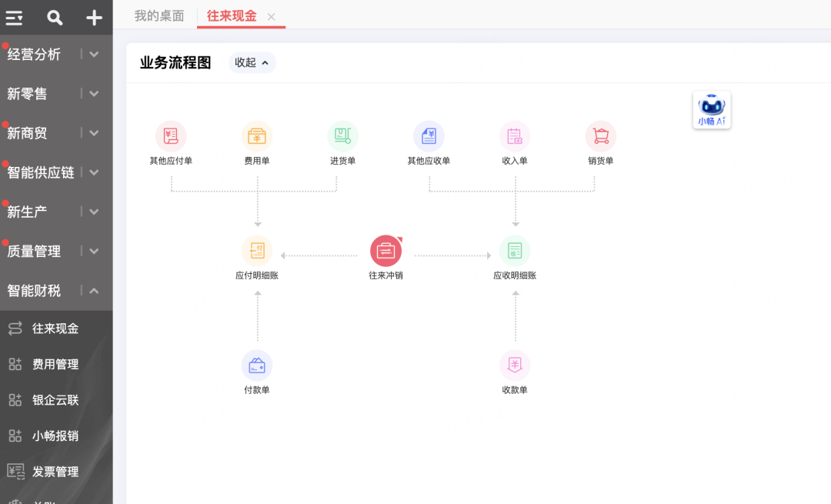Open the 小畅 AI assistant robot
Image resolution: width=831 pixels, height=504 pixels.
[x=712, y=110]
